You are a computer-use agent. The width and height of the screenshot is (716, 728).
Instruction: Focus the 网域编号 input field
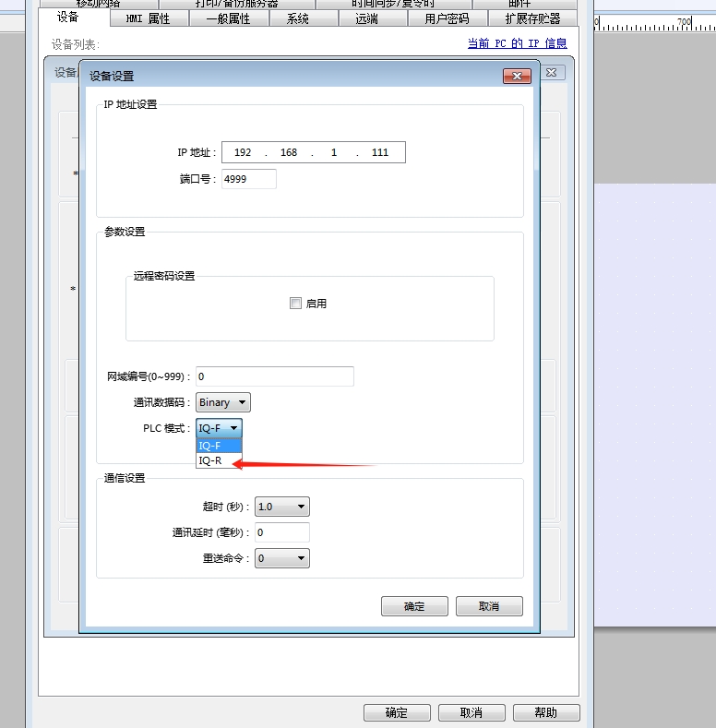pyautogui.click(x=275, y=376)
